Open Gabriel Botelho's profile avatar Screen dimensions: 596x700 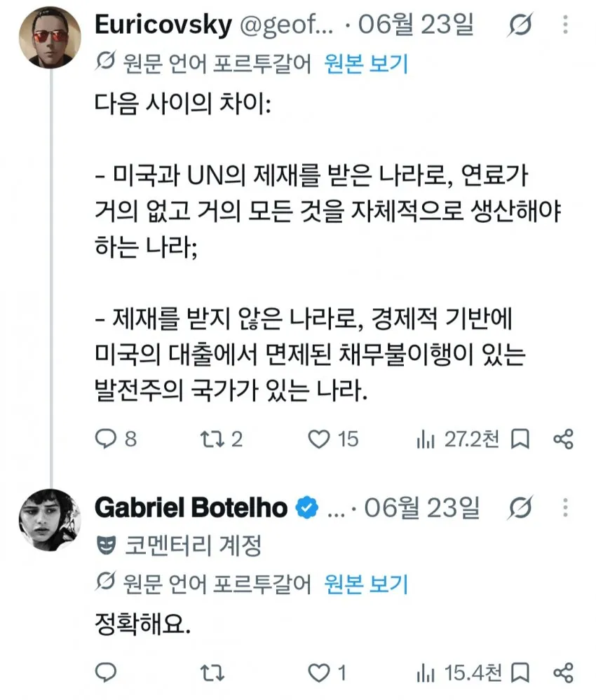[50, 520]
